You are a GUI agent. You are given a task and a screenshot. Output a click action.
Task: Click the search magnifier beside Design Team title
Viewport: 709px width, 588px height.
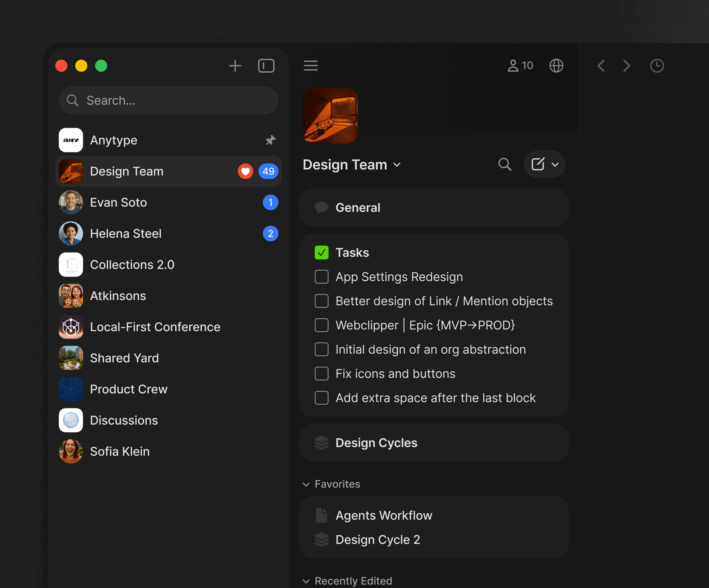[504, 164]
